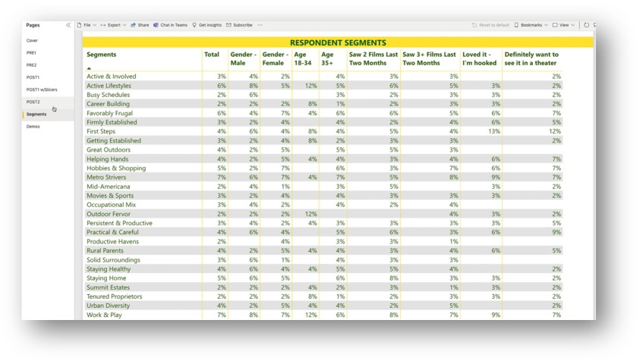Open the File dropdown menu
The height and width of the screenshot is (364, 640).
tap(87, 25)
